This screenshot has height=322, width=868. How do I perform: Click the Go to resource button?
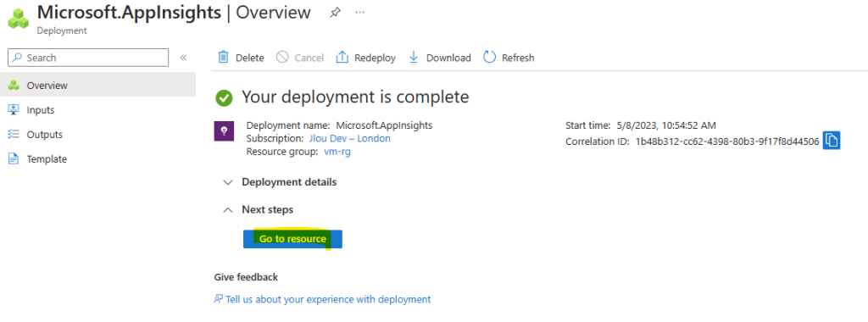click(x=292, y=239)
